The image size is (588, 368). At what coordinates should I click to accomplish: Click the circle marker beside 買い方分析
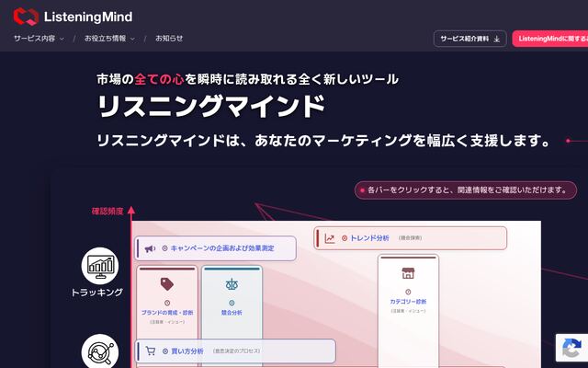coord(165,351)
